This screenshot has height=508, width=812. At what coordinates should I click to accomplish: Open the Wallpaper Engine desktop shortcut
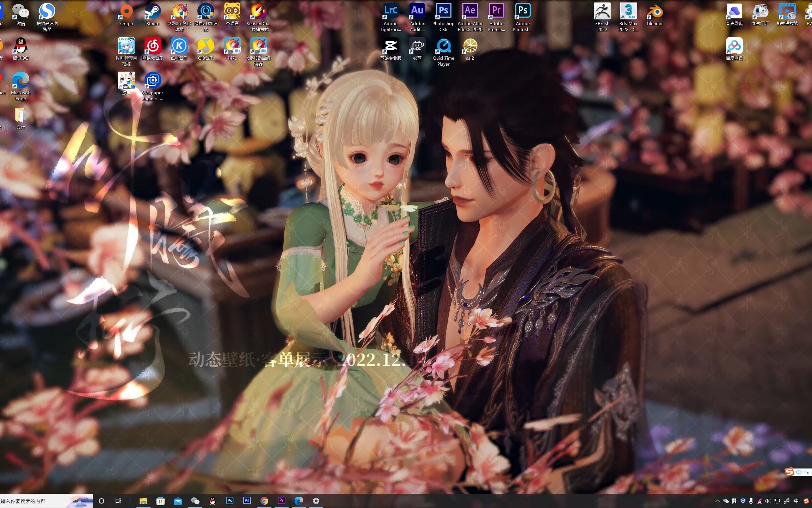click(x=153, y=87)
